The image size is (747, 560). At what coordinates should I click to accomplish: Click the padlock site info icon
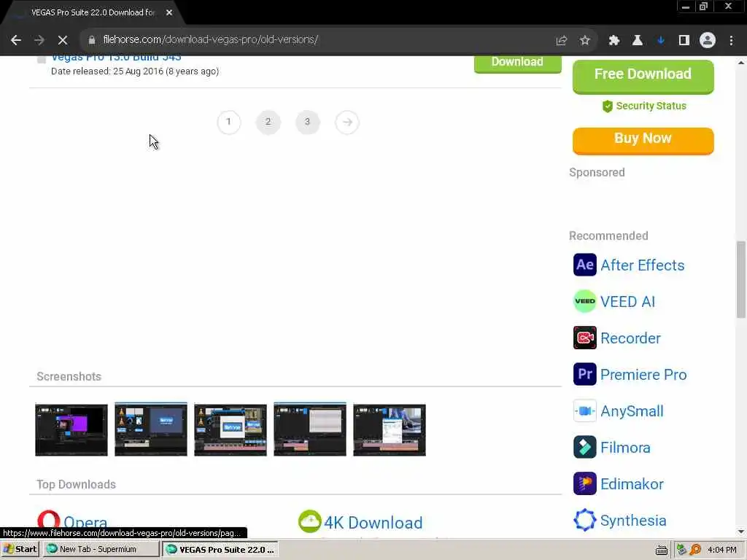[x=91, y=40]
